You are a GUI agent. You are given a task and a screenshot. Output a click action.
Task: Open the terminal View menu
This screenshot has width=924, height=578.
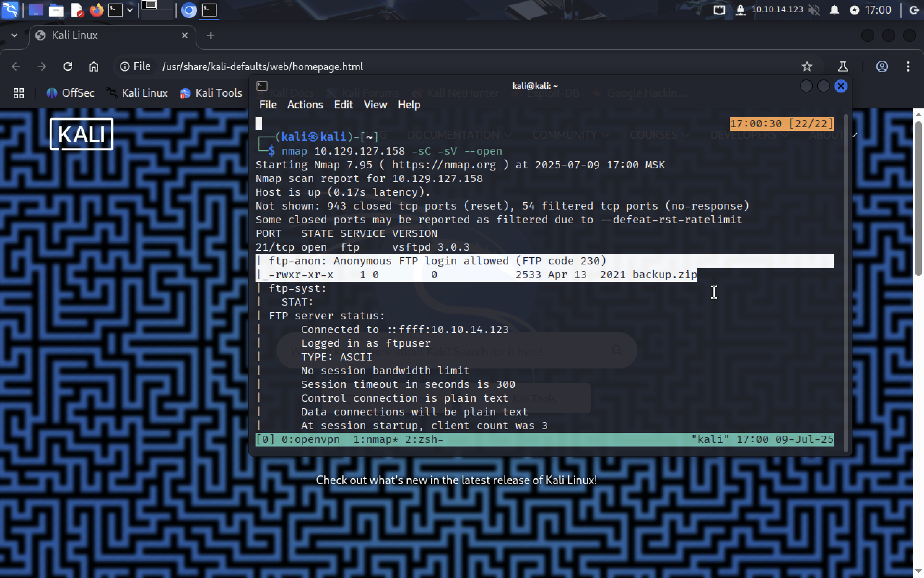pos(375,105)
